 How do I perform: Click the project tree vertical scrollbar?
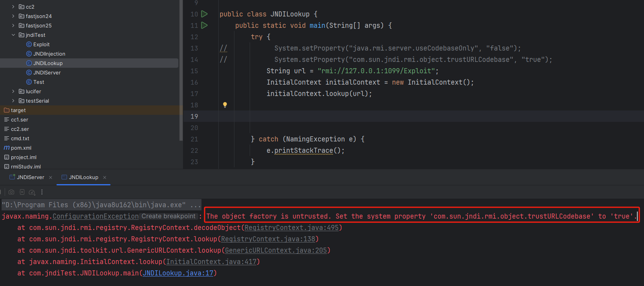click(181, 71)
